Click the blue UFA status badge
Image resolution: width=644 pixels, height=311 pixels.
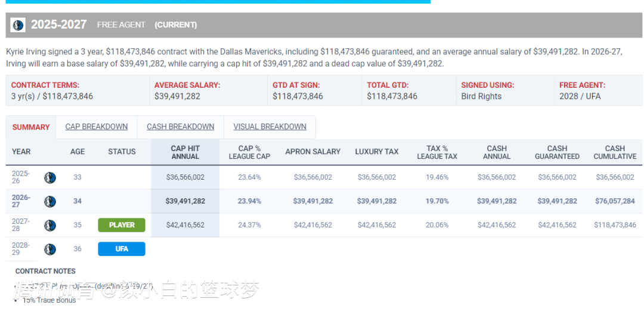click(122, 249)
